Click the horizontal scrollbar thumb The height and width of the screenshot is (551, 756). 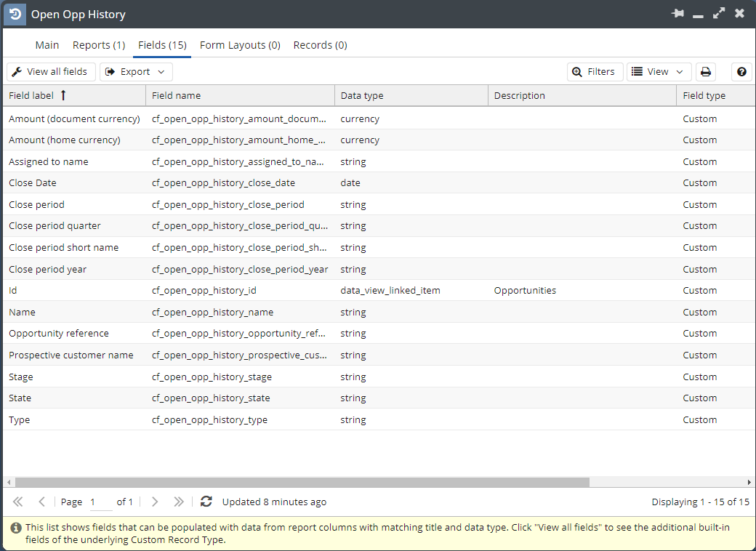click(x=302, y=482)
